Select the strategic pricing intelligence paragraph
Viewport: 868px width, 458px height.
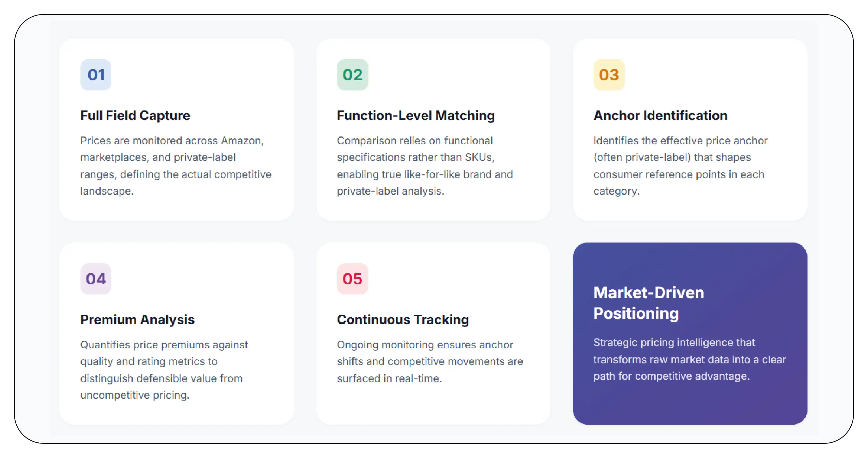(689, 359)
